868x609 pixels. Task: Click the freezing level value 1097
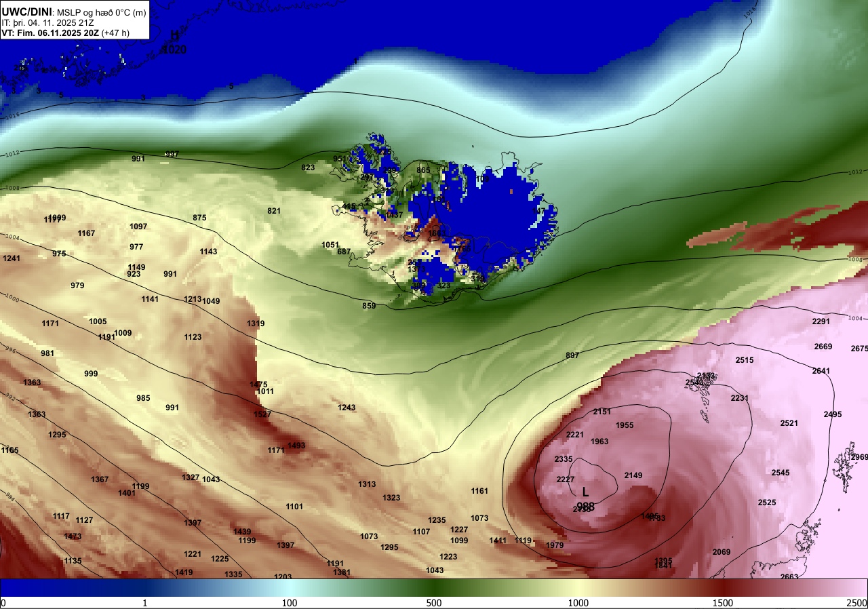pyautogui.click(x=138, y=227)
